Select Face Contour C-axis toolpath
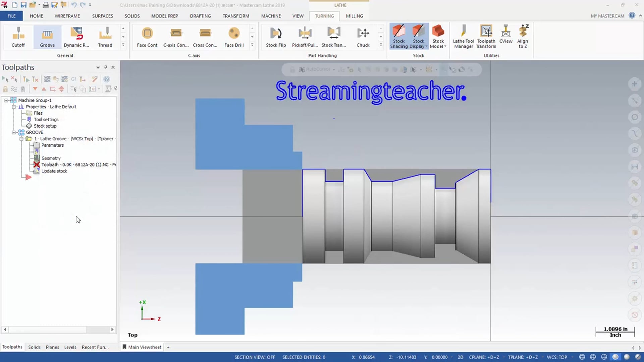The height and width of the screenshot is (362, 644). [147, 37]
